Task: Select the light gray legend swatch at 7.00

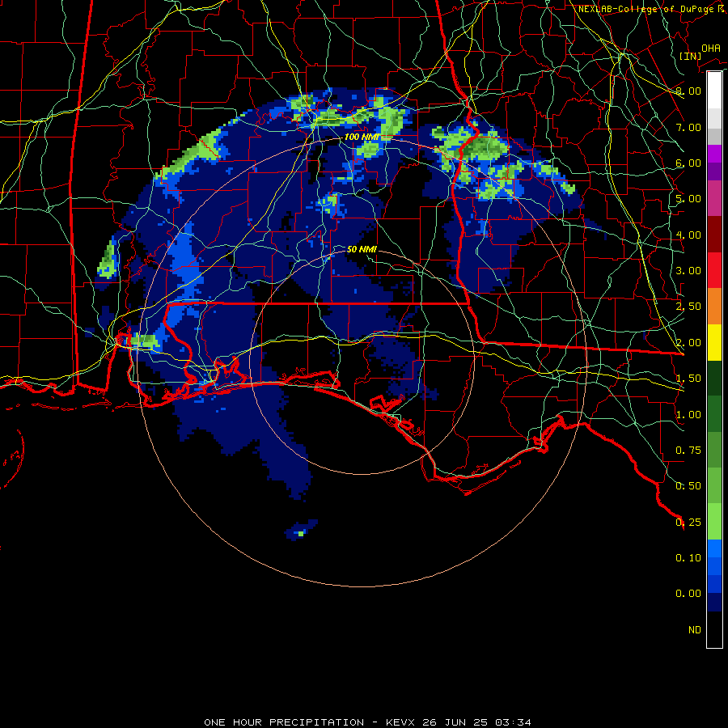Action: pos(714,118)
